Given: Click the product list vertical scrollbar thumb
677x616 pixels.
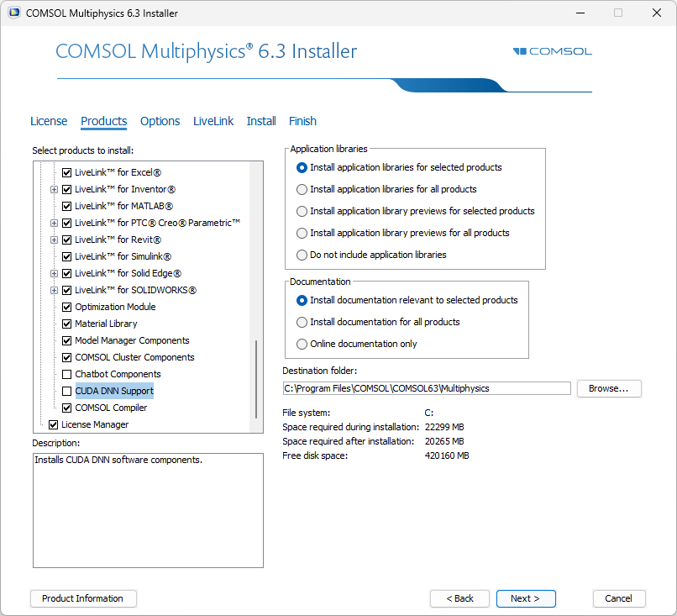Looking at the screenshot, I should (256, 379).
